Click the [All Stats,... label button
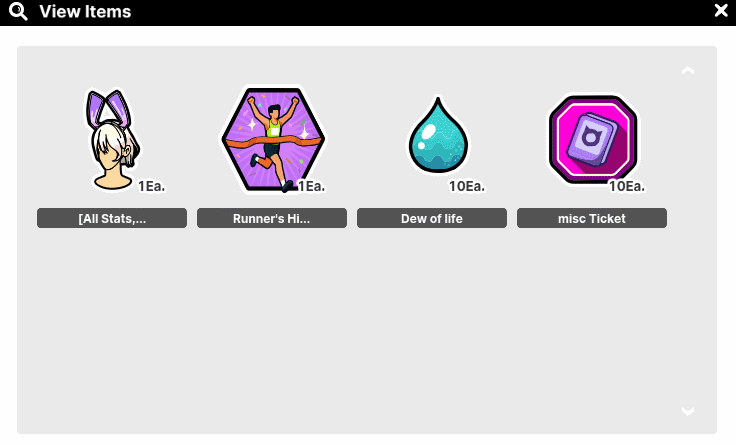Screen dimensions: 736x445 pos(112,218)
